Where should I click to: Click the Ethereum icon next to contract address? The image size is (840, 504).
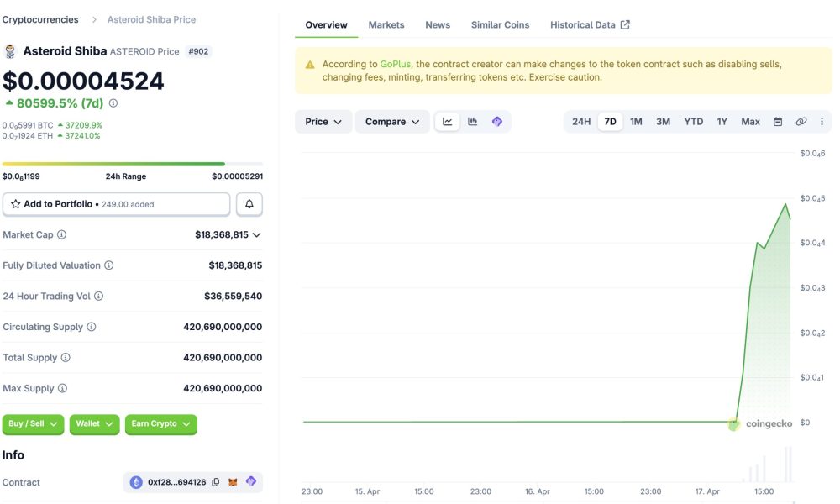(136, 482)
